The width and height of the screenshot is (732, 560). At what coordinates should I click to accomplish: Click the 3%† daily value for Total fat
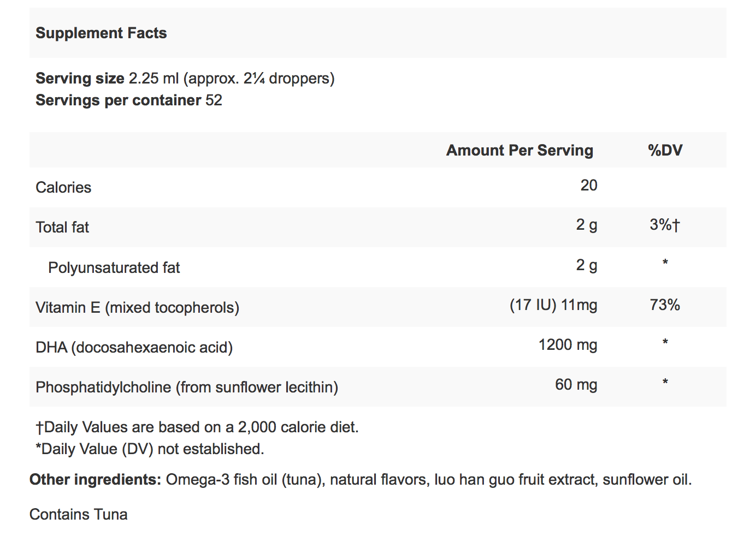[665, 225]
